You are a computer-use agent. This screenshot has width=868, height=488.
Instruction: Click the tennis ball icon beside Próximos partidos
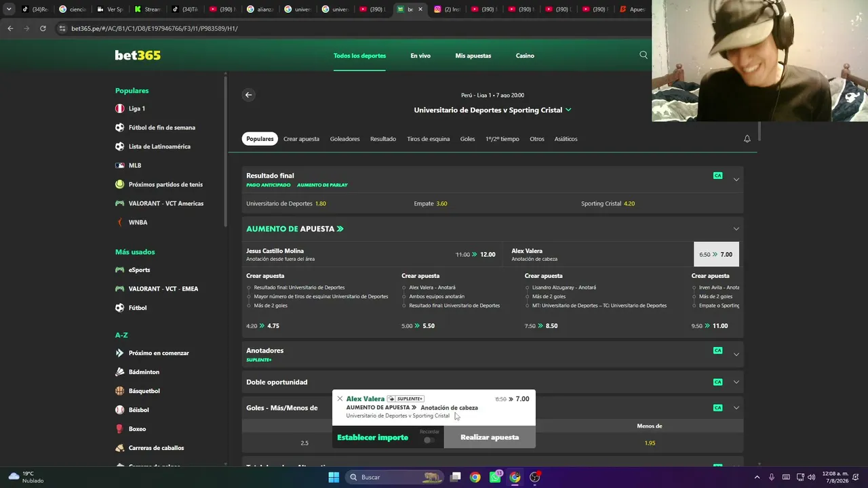point(119,184)
